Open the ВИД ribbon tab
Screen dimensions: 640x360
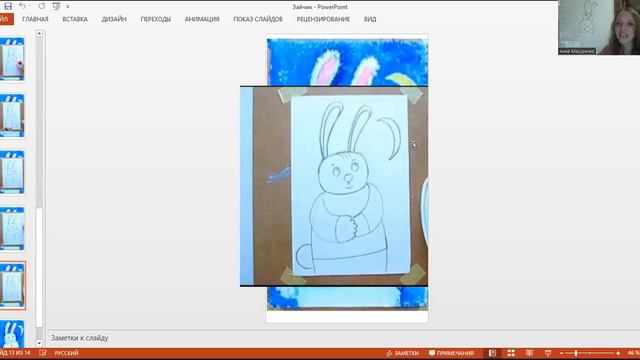tap(370, 19)
